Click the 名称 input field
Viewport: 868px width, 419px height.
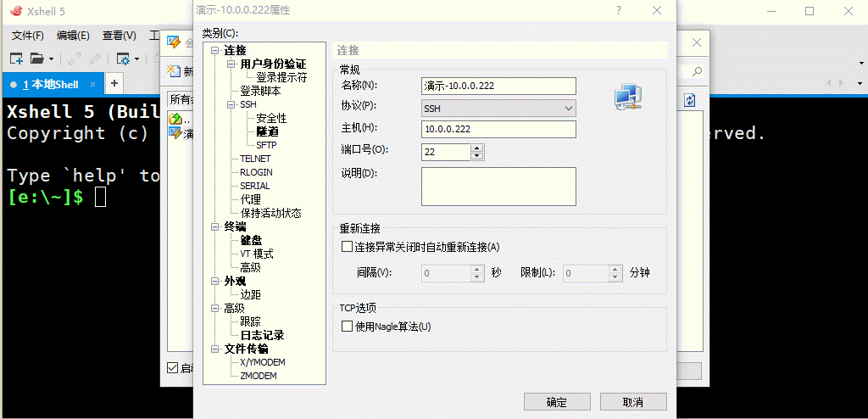click(498, 86)
